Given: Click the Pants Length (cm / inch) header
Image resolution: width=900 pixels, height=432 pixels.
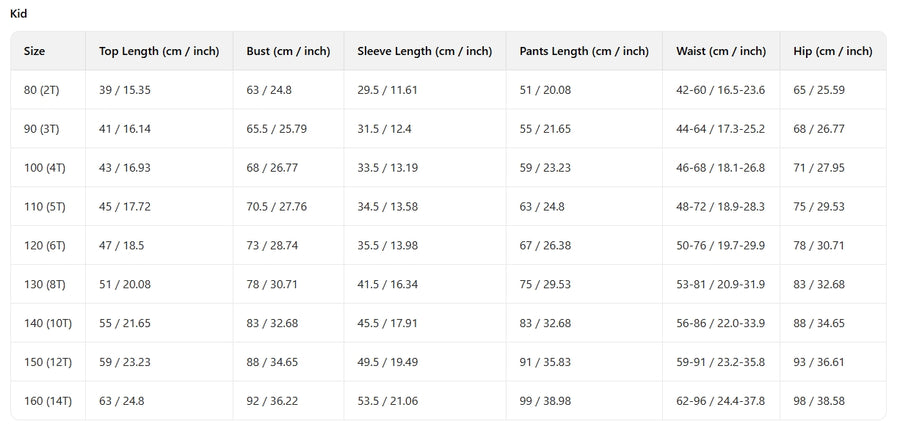Looking at the screenshot, I should point(584,51).
